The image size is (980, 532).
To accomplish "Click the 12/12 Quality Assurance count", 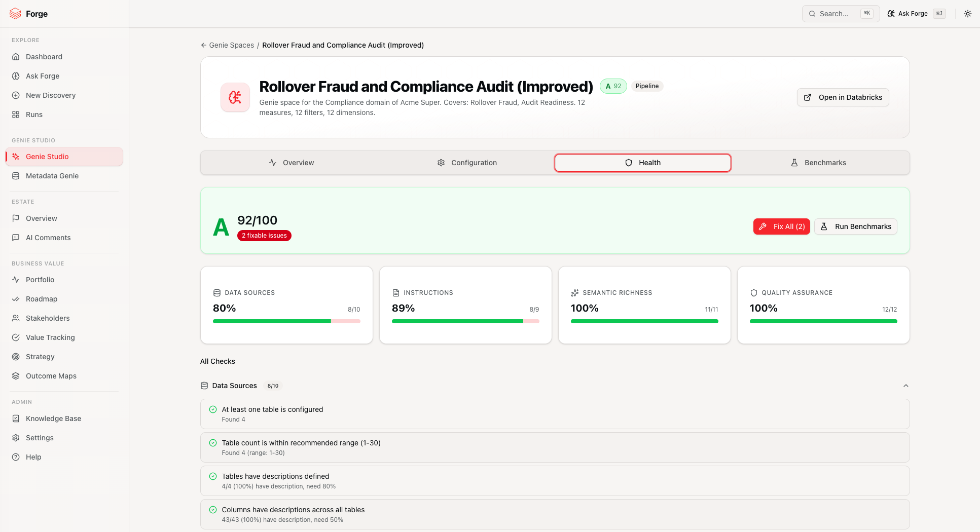I will (889, 310).
